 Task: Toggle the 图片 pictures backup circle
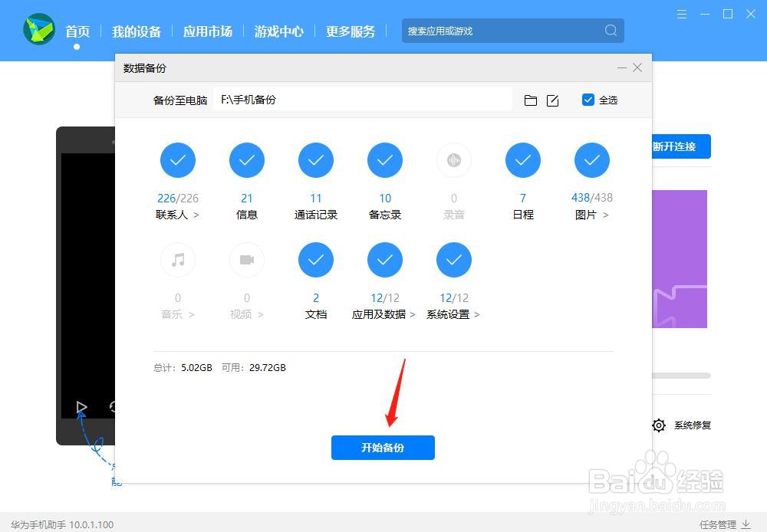click(592, 160)
